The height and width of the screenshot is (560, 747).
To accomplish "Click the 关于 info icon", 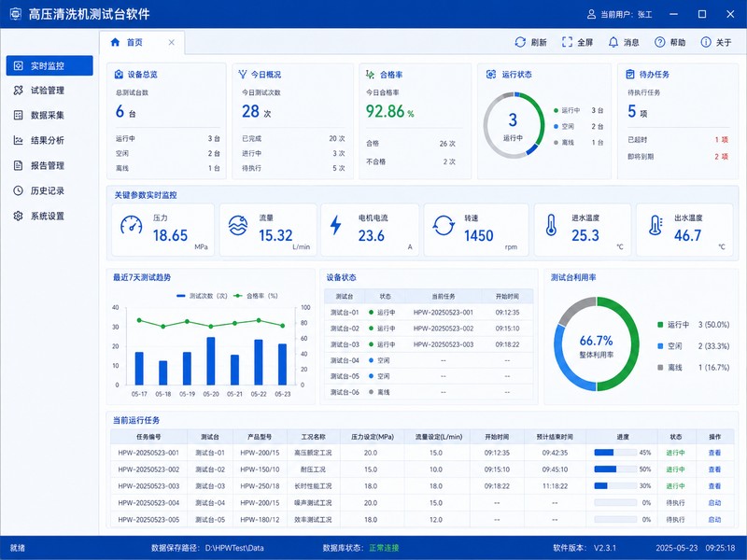I will [706, 42].
